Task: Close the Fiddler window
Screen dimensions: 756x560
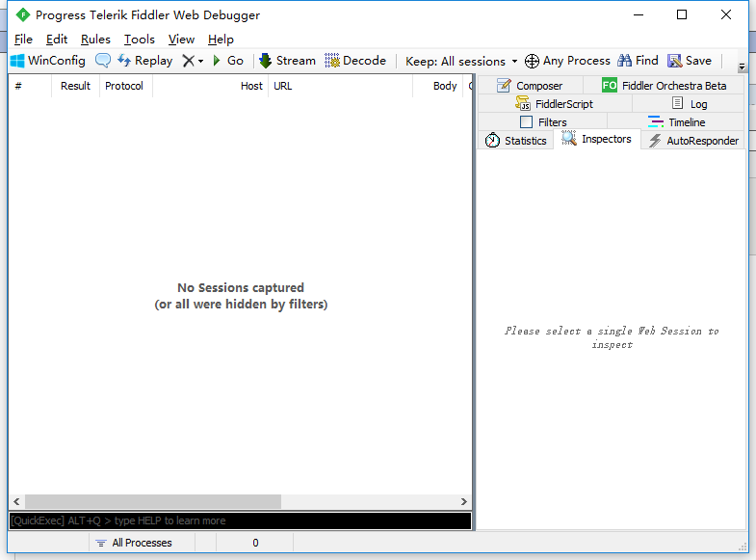Action: coord(725,15)
